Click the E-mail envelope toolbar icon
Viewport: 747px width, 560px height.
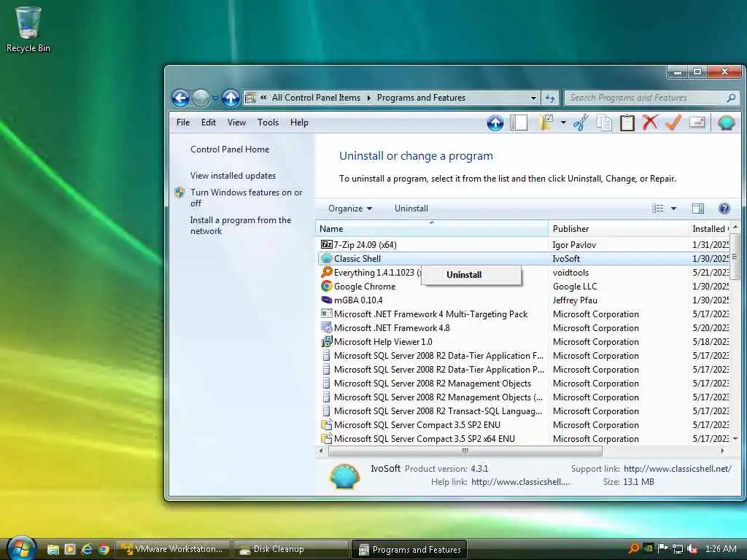click(x=697, y=122)
